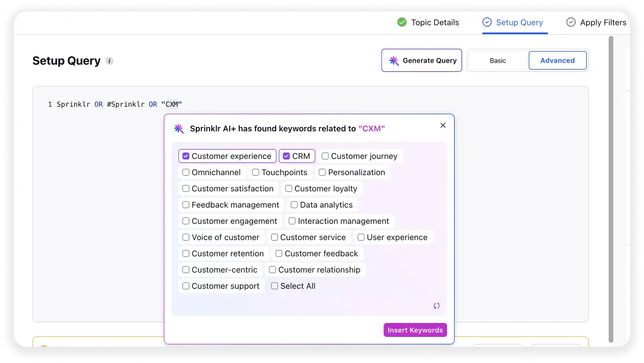Click the Generate Query button
Image resolution: width=644 pixels, height=363 pixels.
(422, 60)
